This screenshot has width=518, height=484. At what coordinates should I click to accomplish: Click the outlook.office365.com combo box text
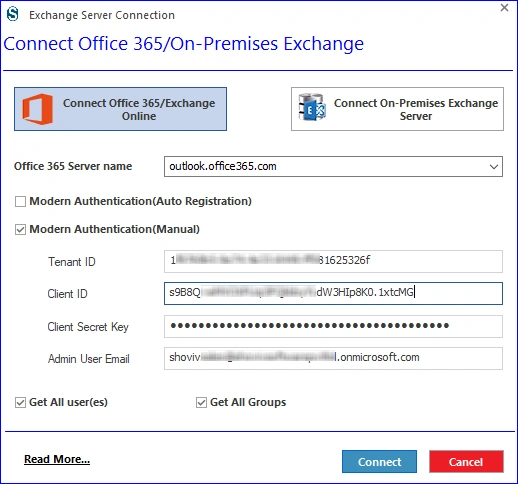[x=223, y=166]
